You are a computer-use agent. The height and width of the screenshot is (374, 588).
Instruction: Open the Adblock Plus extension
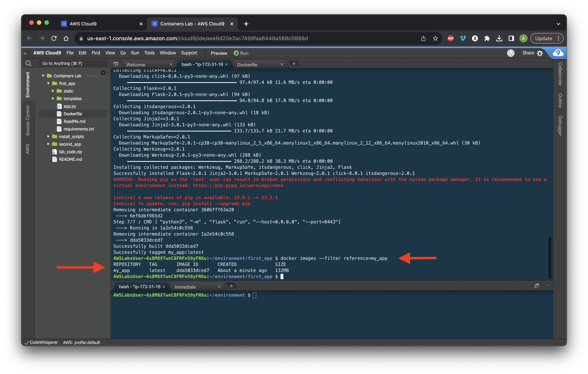(x=450, y=38)
